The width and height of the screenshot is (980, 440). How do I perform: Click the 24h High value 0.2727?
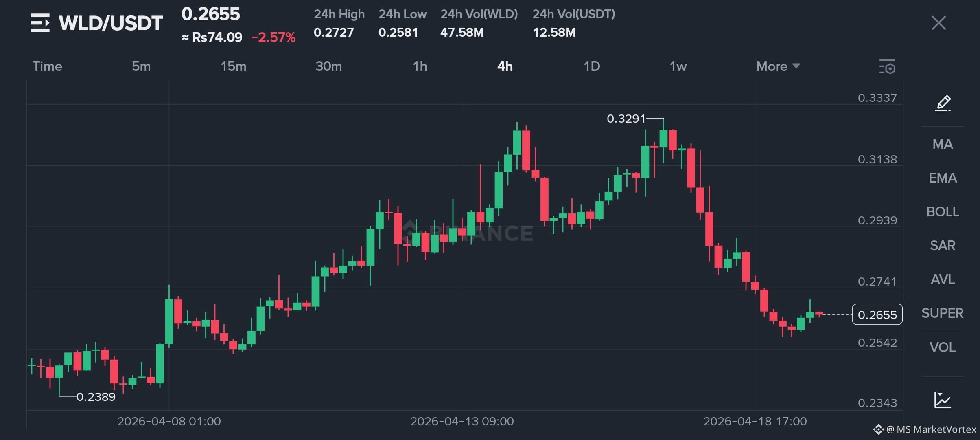(x=334, y=32)
